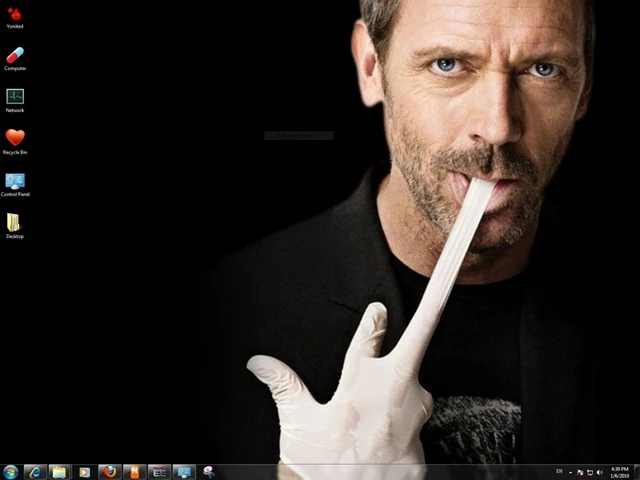Open the monitor-icon app in the taskbar
Viewport: 640px width, 480px height.
(184, 472)
